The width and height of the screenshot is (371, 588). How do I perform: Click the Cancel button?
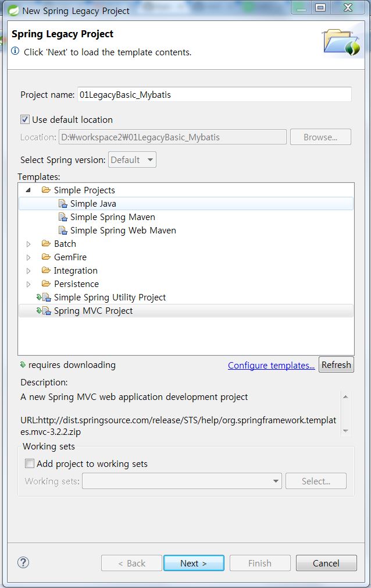(x=326, y=563)
